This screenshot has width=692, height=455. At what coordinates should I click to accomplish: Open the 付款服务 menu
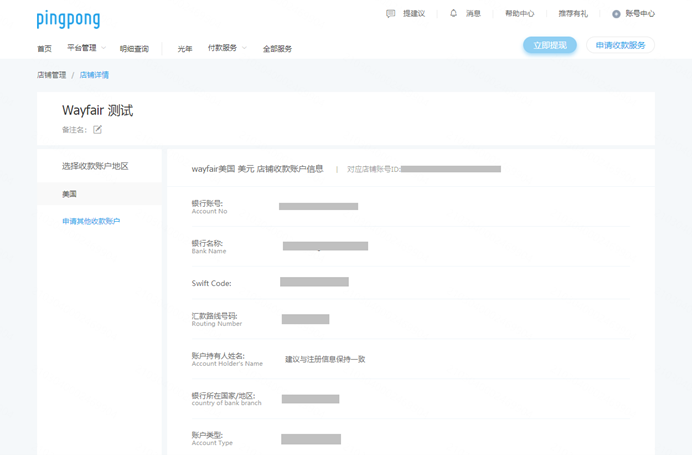pyautogui.click(x=222, y=48)
